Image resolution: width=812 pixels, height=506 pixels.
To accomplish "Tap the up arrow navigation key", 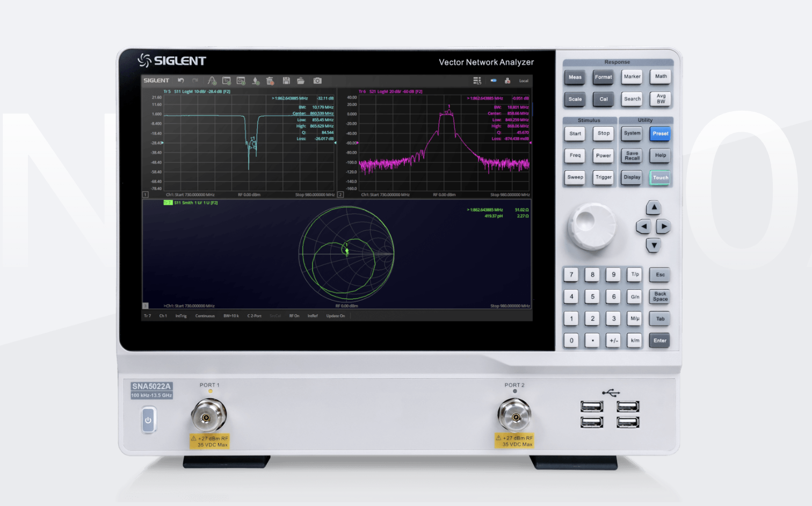I will 654,207.
